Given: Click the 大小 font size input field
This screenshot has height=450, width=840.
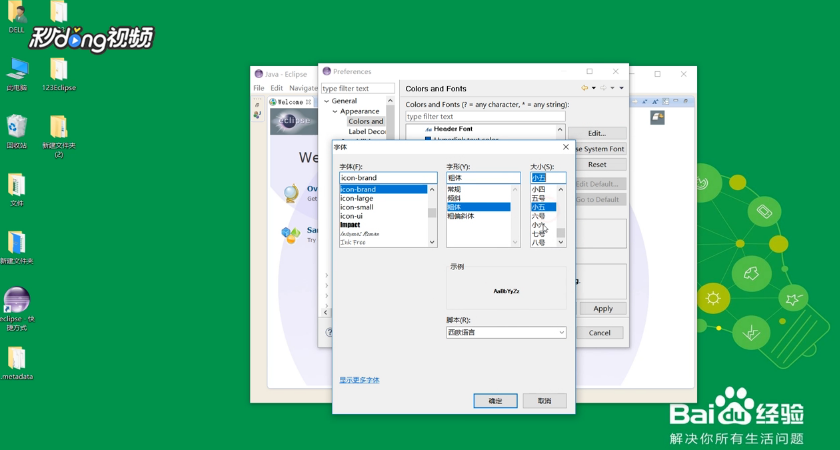Looking at the screenshot, I should (x=548, y=178).
